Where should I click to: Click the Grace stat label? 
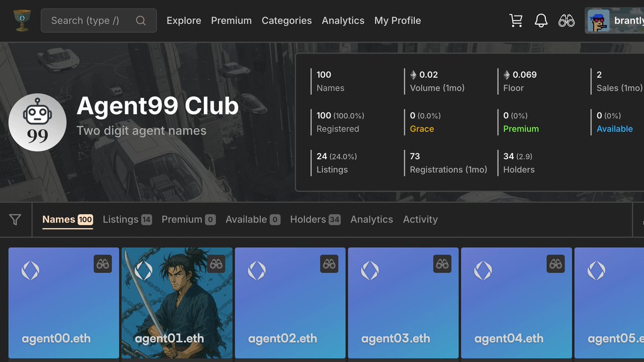point(422,129)
